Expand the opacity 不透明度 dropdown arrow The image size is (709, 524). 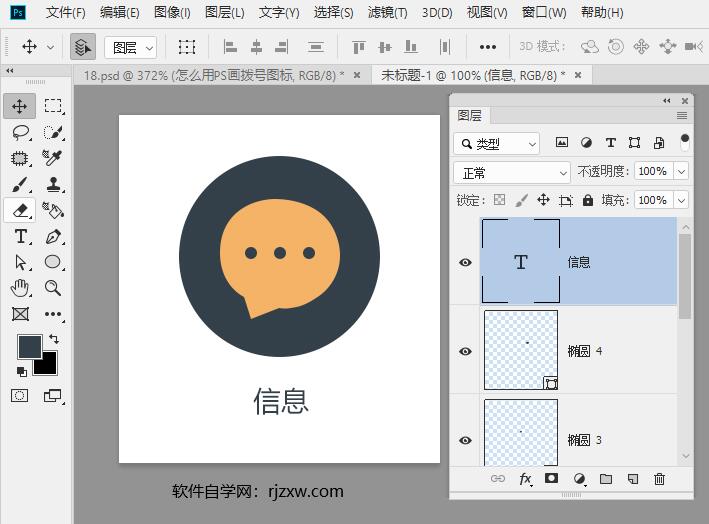tap(681, 172)
